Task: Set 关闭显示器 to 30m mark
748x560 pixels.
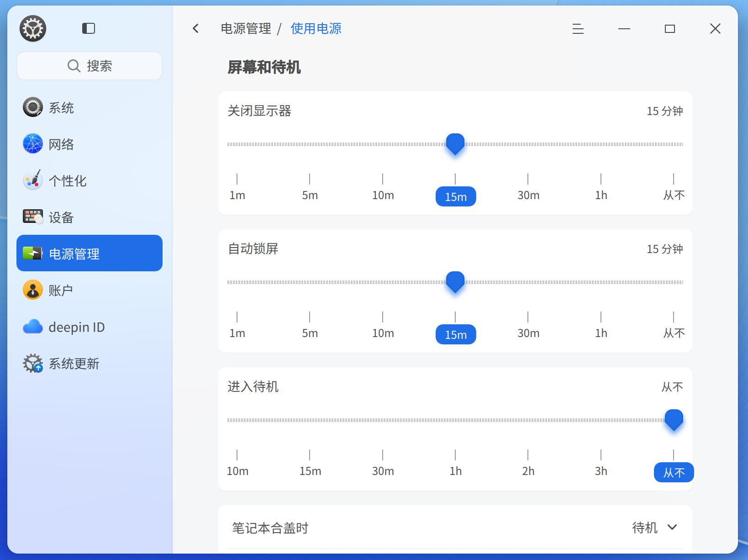Action: point(528,195)
